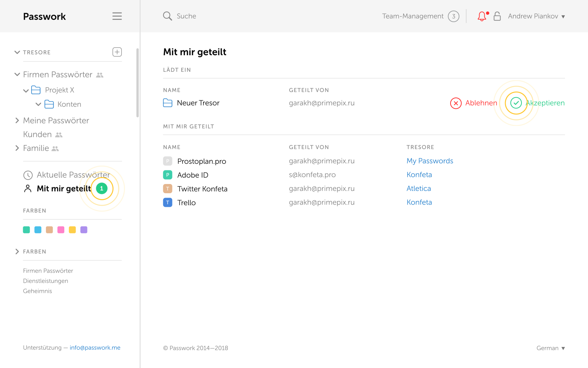Image resolution: width=588 pixels, height=368 pixels.
Task: Click the Passwork logo
Action: click(x=44, y=17)
